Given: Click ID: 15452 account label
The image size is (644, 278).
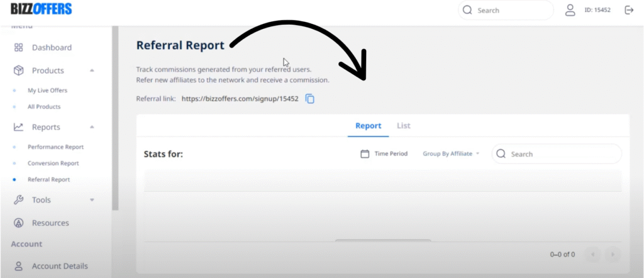Looking at the screenshot, I should coord(597,10).
